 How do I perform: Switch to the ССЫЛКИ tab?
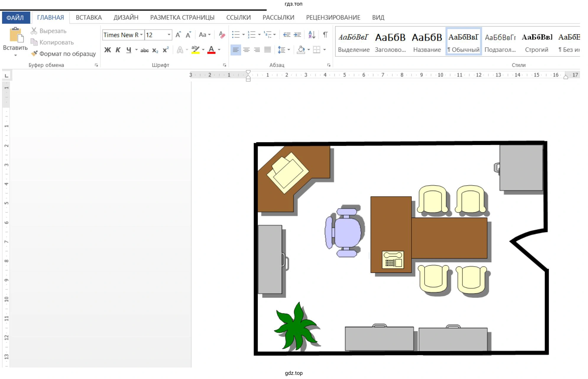pyautogui.click(x=238, y=17)
